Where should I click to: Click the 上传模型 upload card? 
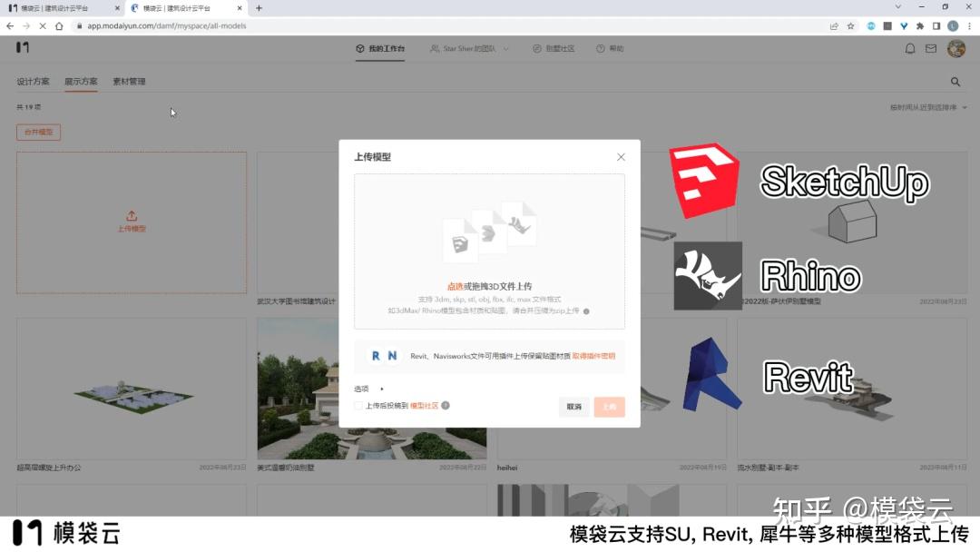pos(132,222)
